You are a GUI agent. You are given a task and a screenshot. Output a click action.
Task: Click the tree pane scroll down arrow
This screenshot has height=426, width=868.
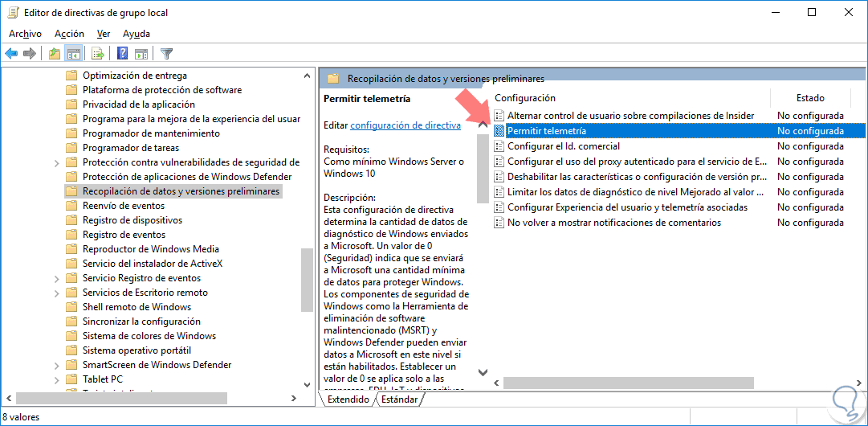(308, 384)
